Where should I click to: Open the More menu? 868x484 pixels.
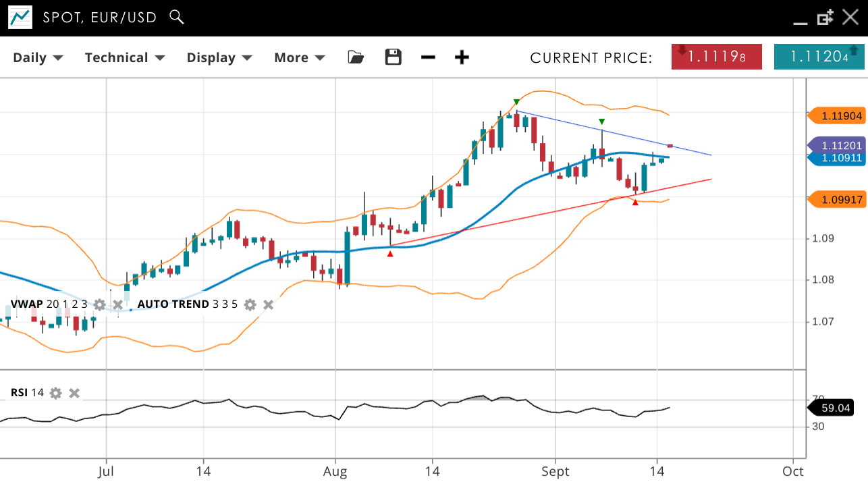pyautogui.click(x=299, y=58)
